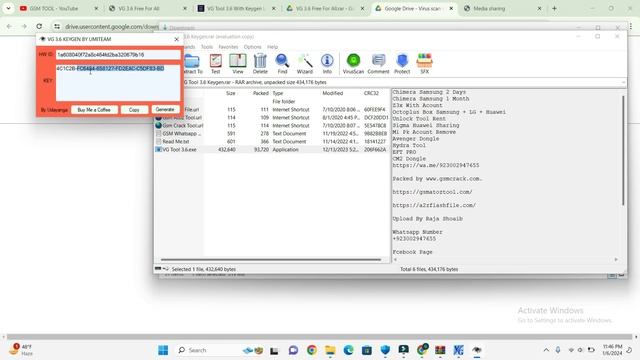Image resolution: width=640 pixels, height=360 pixels.
Task: Open site information icon in address bar
Action: [57, 26]
